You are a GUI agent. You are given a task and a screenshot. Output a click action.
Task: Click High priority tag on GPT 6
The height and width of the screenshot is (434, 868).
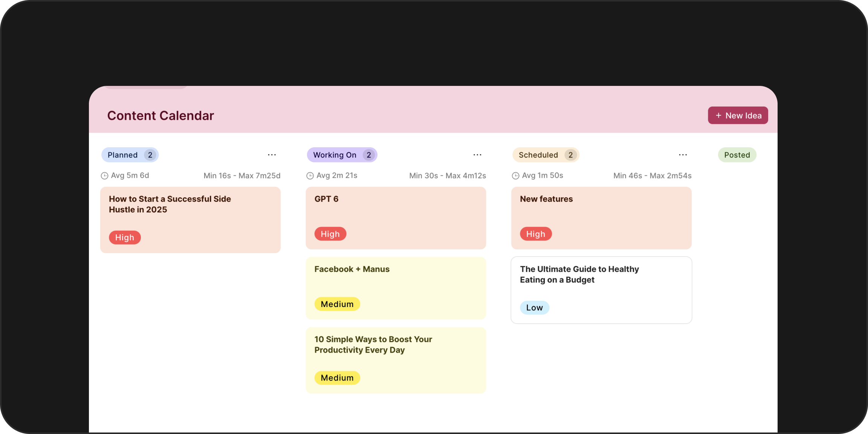[x=330, y=234]
